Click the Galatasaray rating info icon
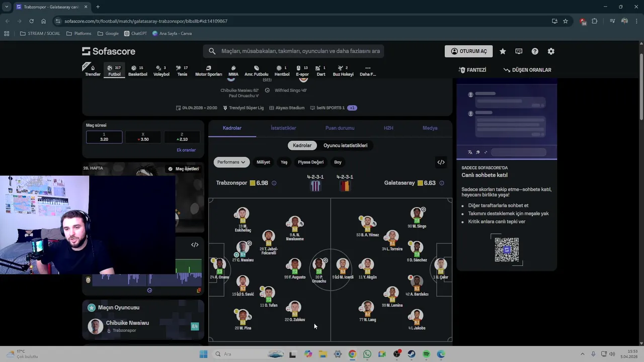This screenshot has width=644, height=362. click(441, 183)
